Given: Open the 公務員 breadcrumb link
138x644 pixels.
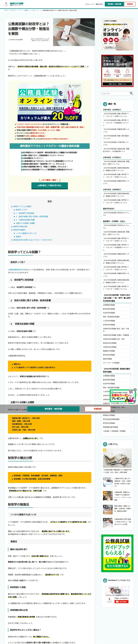Looking at the screenshot, I should [x=26, y=11].
